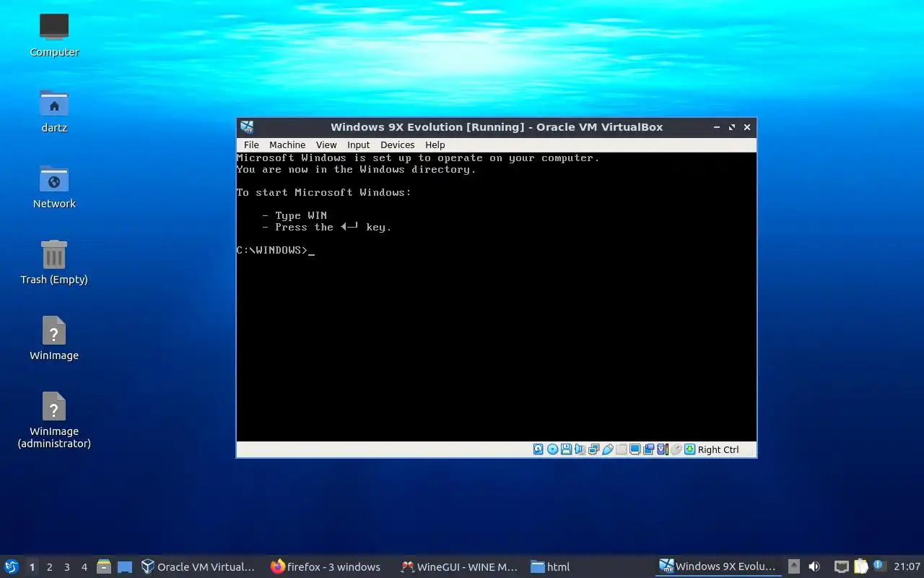Switch to the firefox - 3 windows taskbar group
924x578 pixels.
tap(325, 567)
